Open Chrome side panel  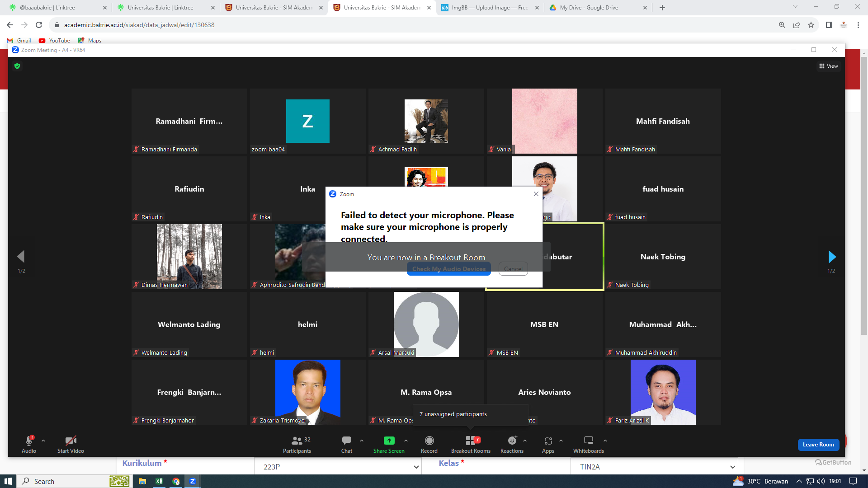[x=829, y=25]
